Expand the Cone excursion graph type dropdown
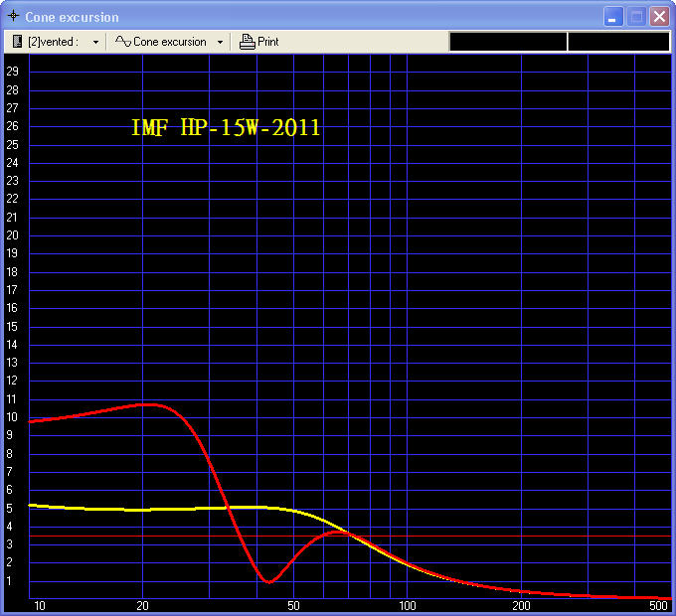676x616 pixels. [x=220, y=42]
